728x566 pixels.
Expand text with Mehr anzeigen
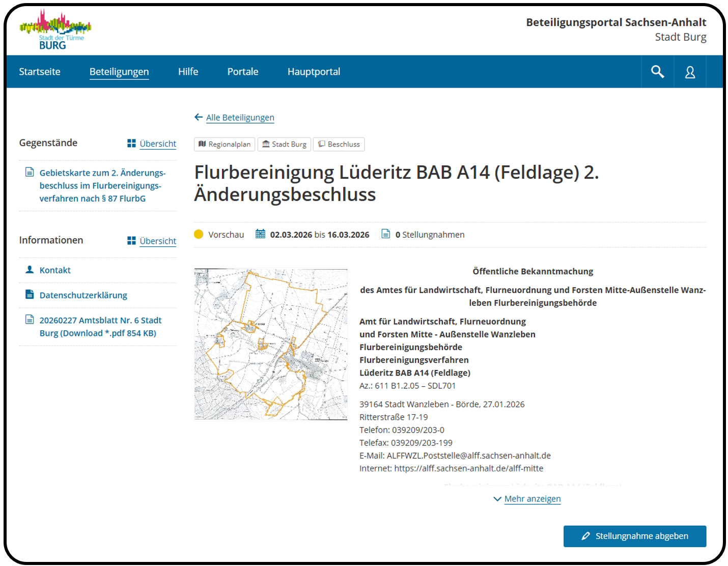coord(532,499)
